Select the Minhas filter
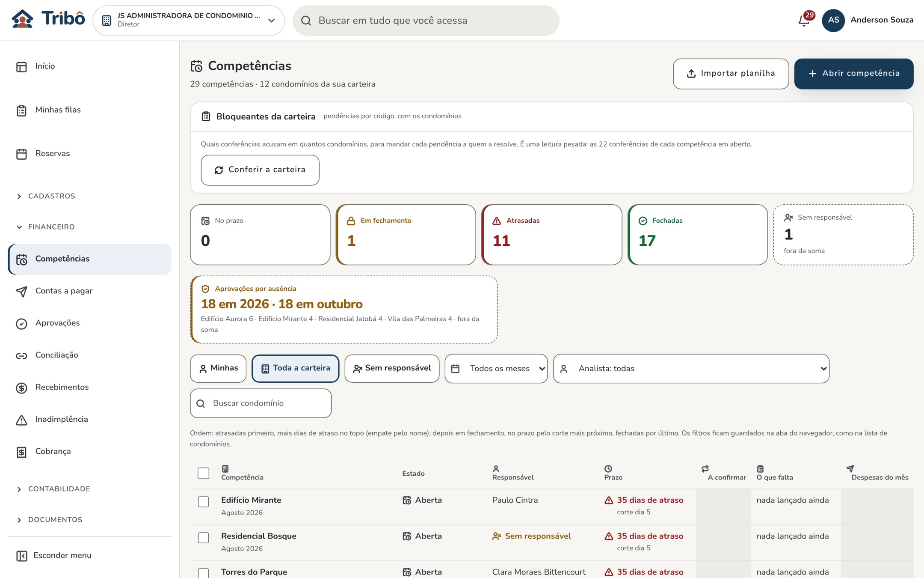The height and width of the screenshot is (578, 924). pos(218,369)
